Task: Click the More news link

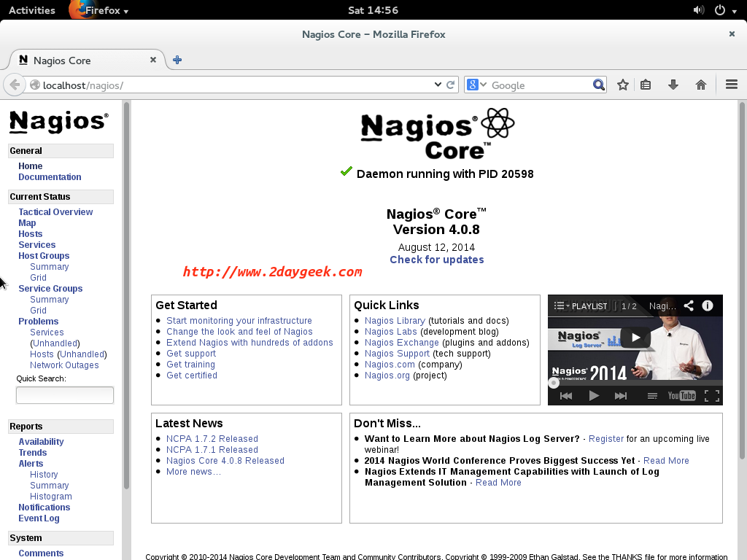Action: tap(193, 472)
